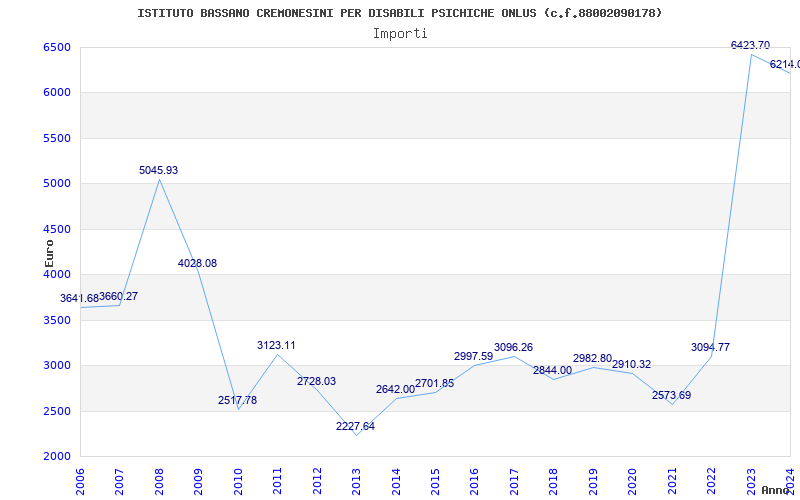Click data label 2642.00
800x500 pixels.
pyautogui.click(x=395, y=390)
